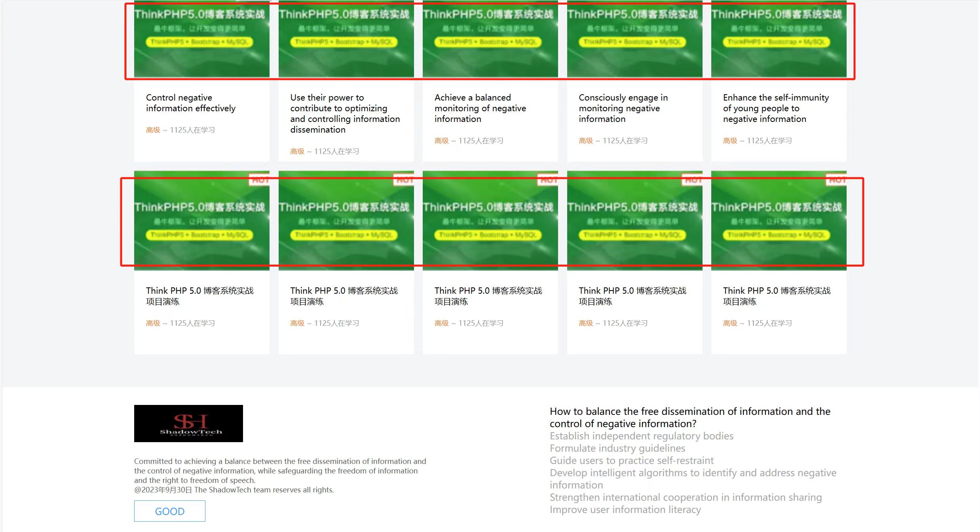
Task: Click the HOT badge on the last bottom-row card
Action: click(837, 180)
